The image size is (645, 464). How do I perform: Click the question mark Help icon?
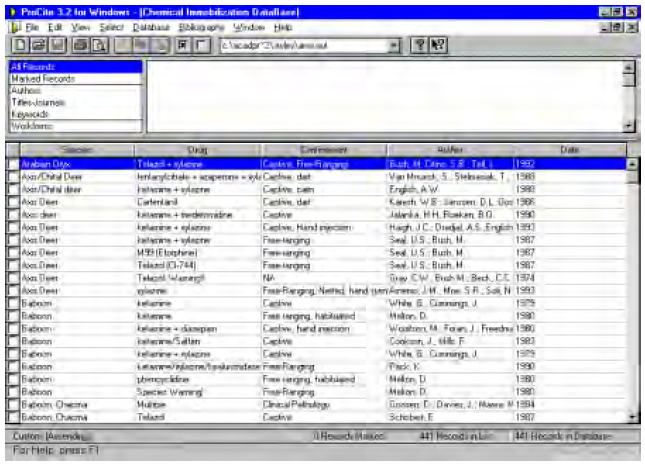point(419,45)
